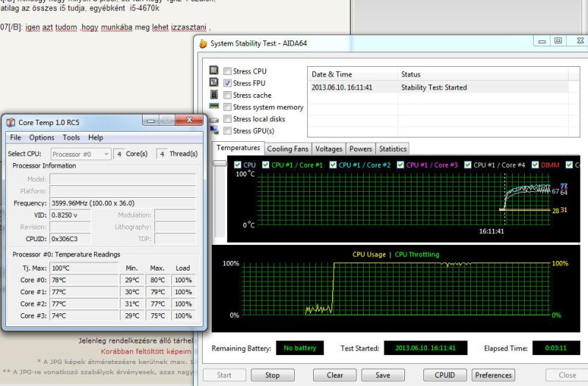The image size is (588, 386).
Task: Open Core Temp File menu
Action: tap(15, 137)
